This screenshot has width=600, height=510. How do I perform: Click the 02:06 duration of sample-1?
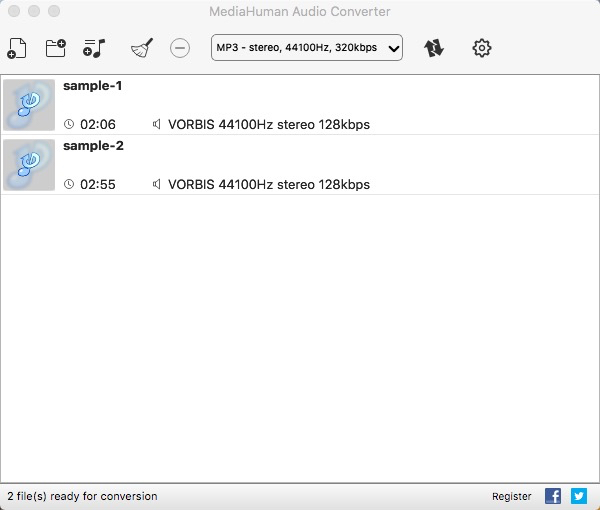click(x=98, y=125)
